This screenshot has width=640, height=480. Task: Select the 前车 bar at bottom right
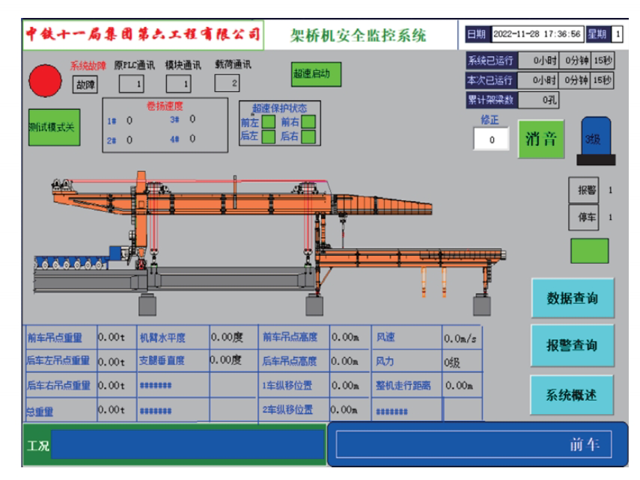(478, 445)
